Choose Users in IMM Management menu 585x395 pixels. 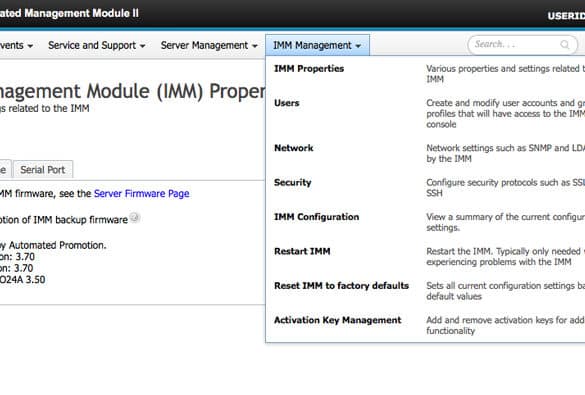pyautogui.click(x=287, y=103)
